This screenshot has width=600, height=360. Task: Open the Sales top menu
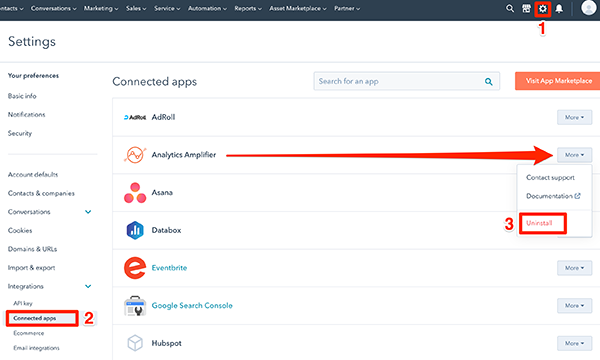click(136, 8)
